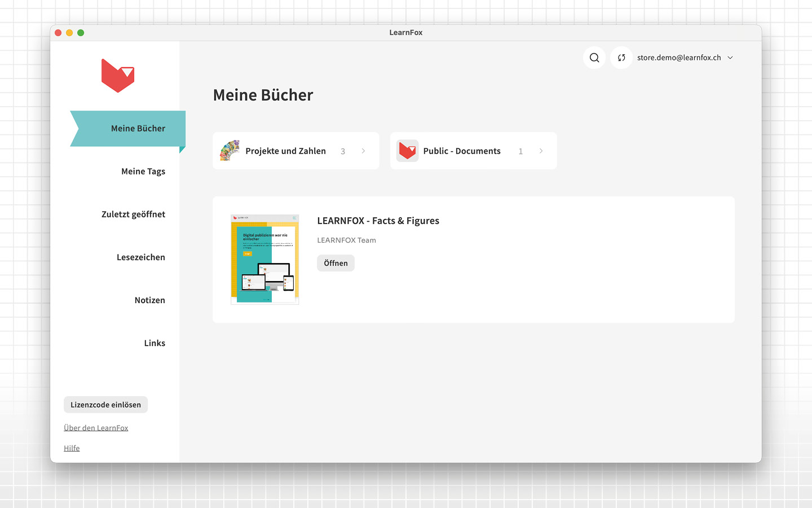Show Lesezeichen bookmarks
The image size is (812, 508).
point(141,257)
